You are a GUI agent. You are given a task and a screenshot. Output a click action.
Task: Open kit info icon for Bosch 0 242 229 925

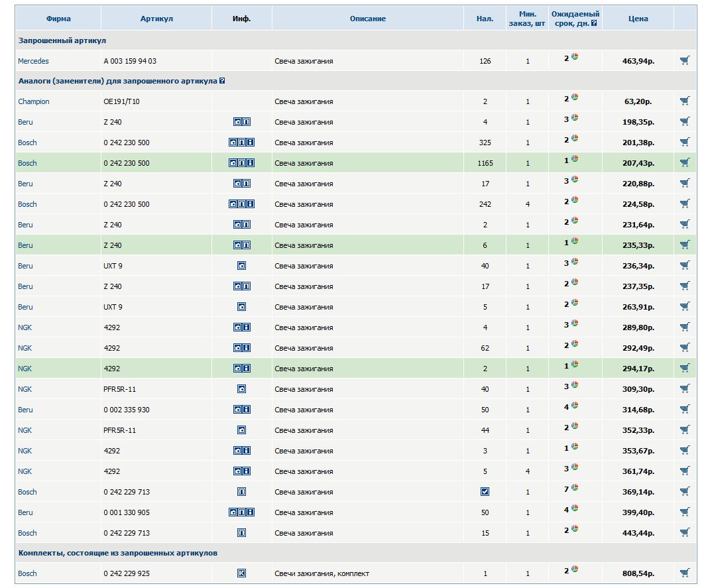pos(242,573)
